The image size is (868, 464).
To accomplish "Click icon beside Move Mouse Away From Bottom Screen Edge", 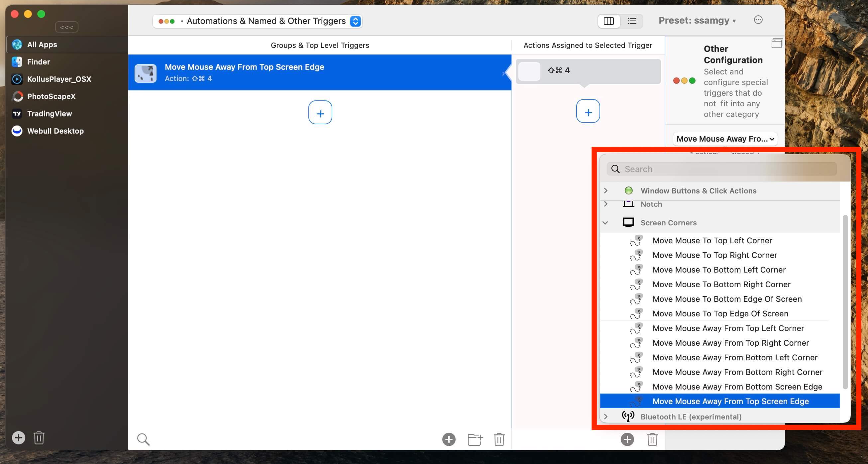I will click(636, 387).
